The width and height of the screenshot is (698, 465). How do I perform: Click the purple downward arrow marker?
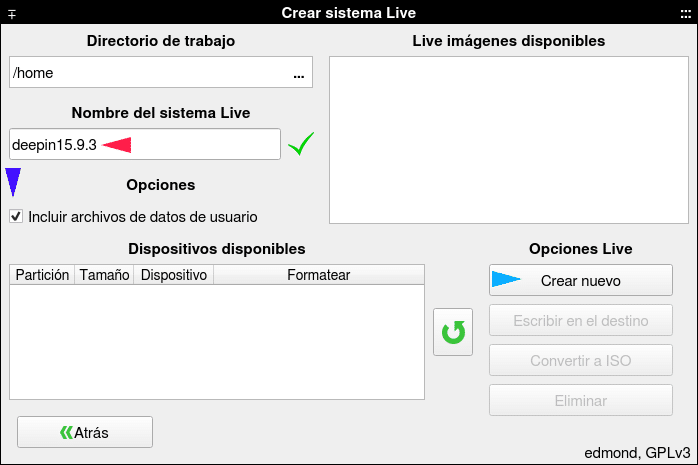(x=13, y=182)
